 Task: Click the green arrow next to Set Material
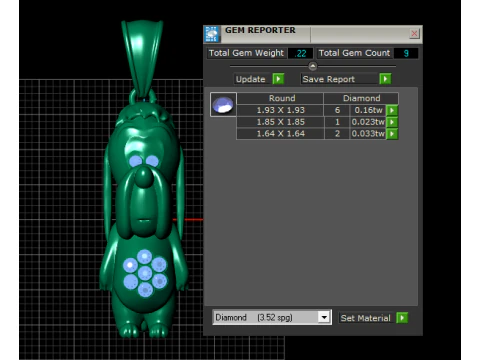(x=402, y=318)
